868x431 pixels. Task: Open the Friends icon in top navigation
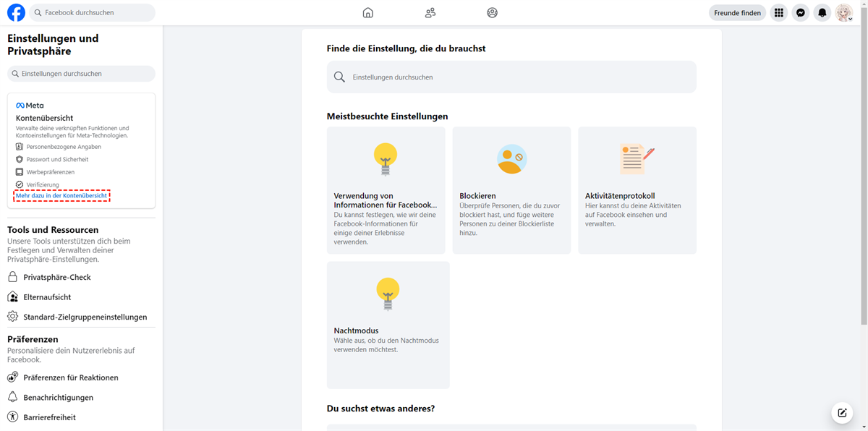click(x=430, y=12)
